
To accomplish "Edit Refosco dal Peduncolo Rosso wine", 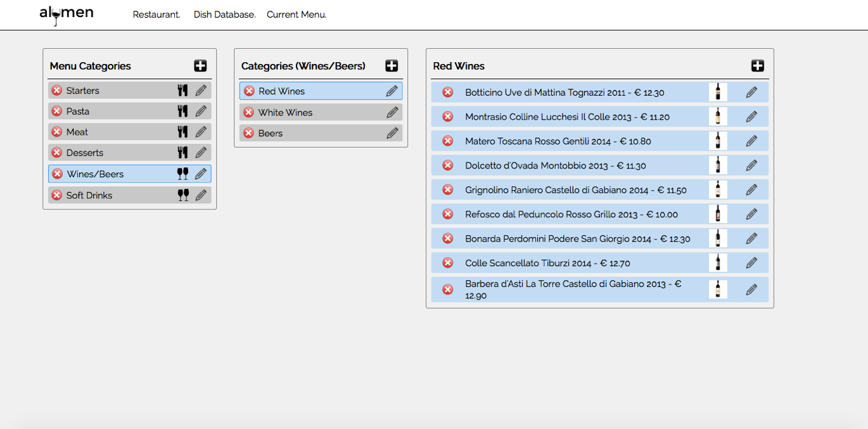I will pos(751,214).
